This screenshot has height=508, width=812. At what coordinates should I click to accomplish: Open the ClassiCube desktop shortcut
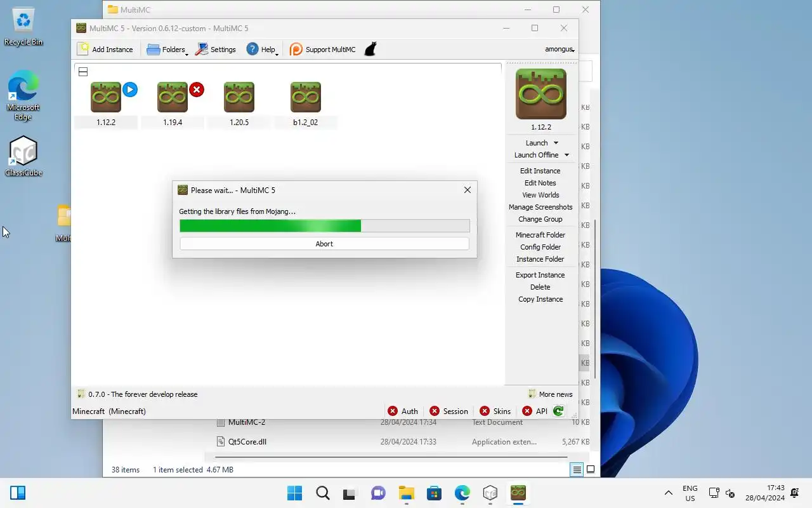[x=23, y=156]
